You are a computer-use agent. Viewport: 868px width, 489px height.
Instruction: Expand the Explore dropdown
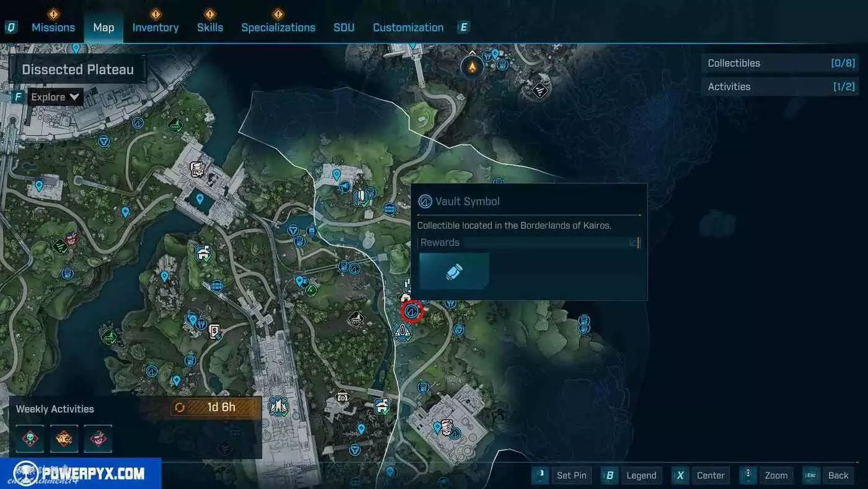[x=55, y=97]
